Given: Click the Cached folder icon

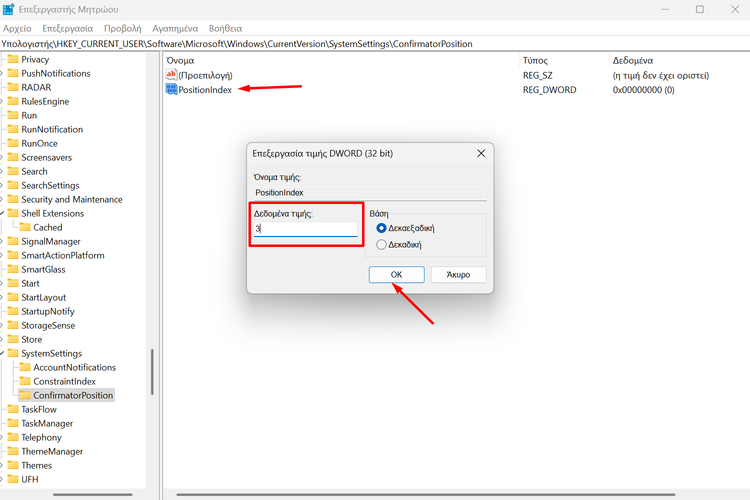Looking at the screenshot, I should coord(25,227).
